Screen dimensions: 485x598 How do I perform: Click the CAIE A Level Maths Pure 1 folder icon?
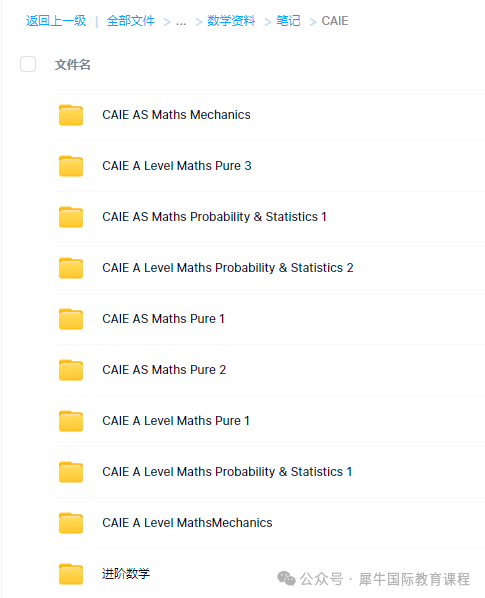click(71, 421)
